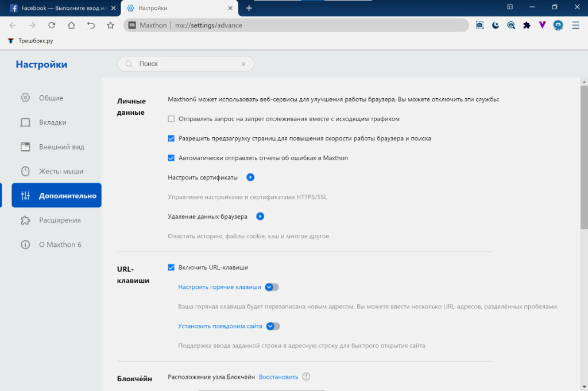Go back with the back arrow
The image size is (588, 391).
pyautogui.click(x=13, y=25)
